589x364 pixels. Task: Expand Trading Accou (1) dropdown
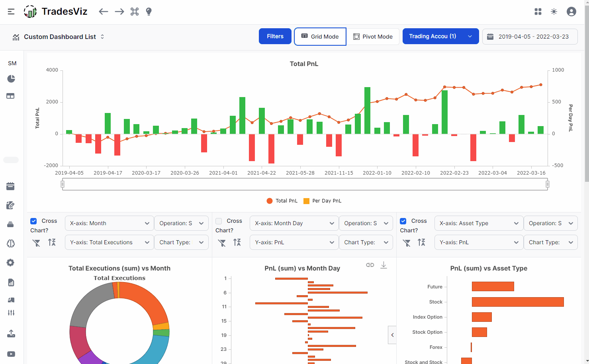point(441,36)
